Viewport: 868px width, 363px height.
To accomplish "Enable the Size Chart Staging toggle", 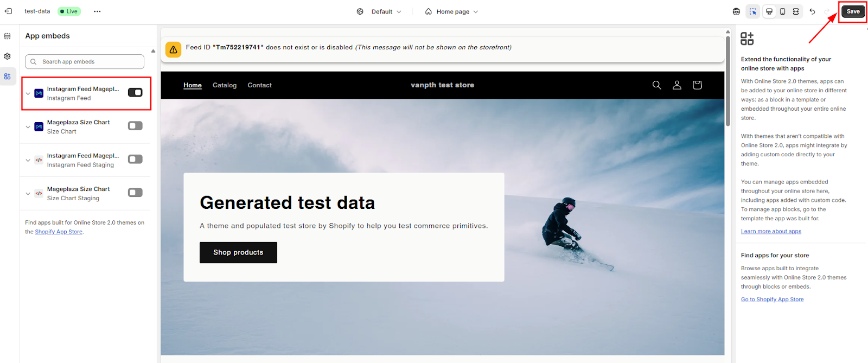I will (135, 193).
